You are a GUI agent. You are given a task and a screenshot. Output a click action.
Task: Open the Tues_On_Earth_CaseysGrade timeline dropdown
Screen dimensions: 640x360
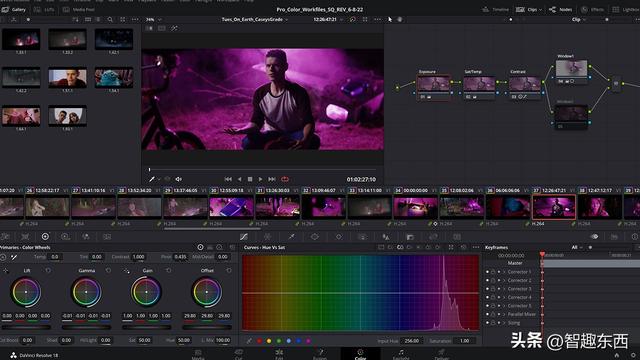click(255, 19)
